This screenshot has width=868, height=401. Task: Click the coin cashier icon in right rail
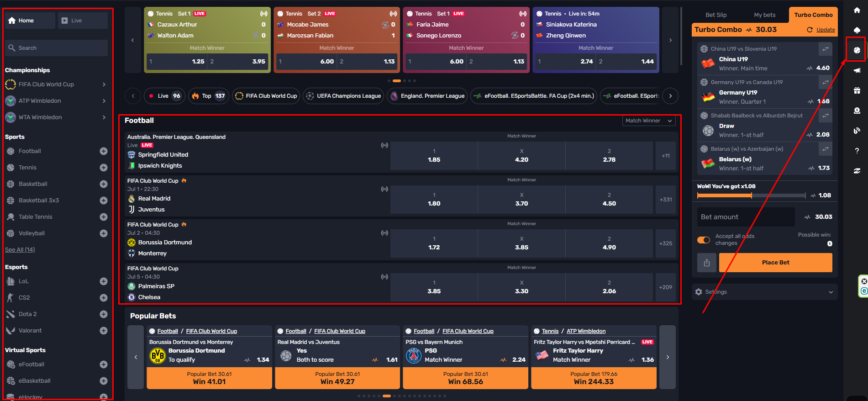[x=857, y=111]
